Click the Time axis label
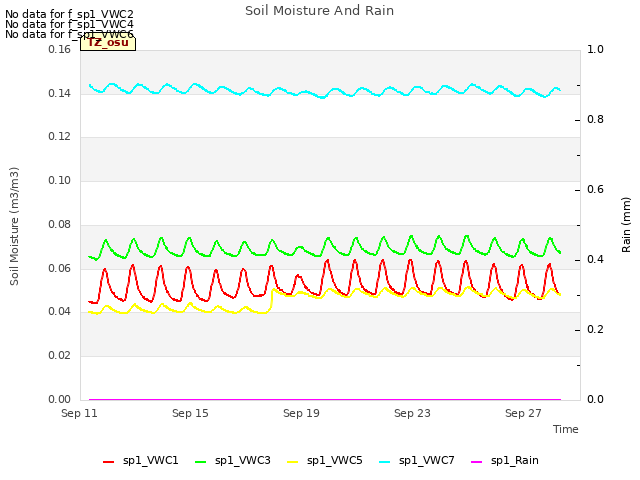 point(566,429)
